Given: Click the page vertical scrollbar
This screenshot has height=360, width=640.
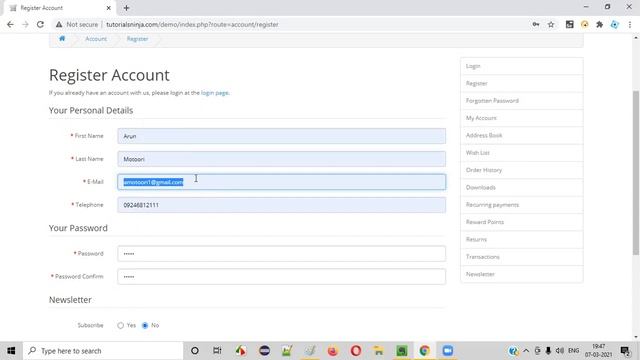Looking at the screenshot, I should pyautogui.click(x=636, y=173).
